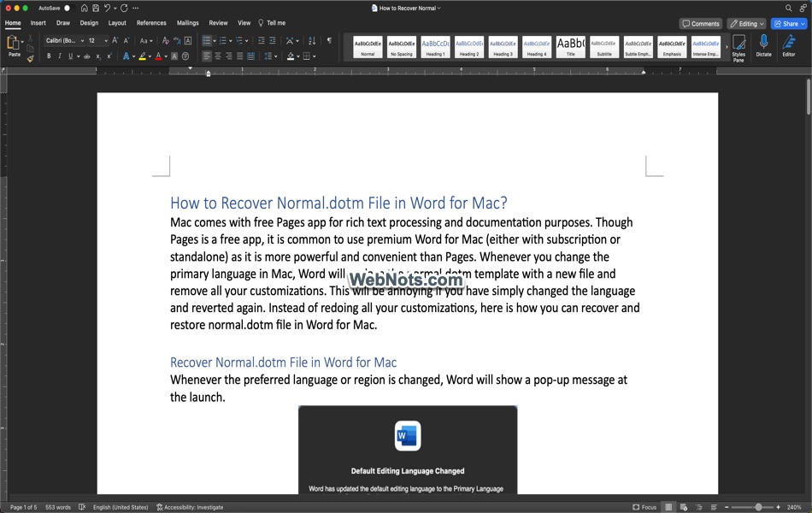
Task: Switch to the Design tab
Action: pyautogui.click(x=89, y=23)
